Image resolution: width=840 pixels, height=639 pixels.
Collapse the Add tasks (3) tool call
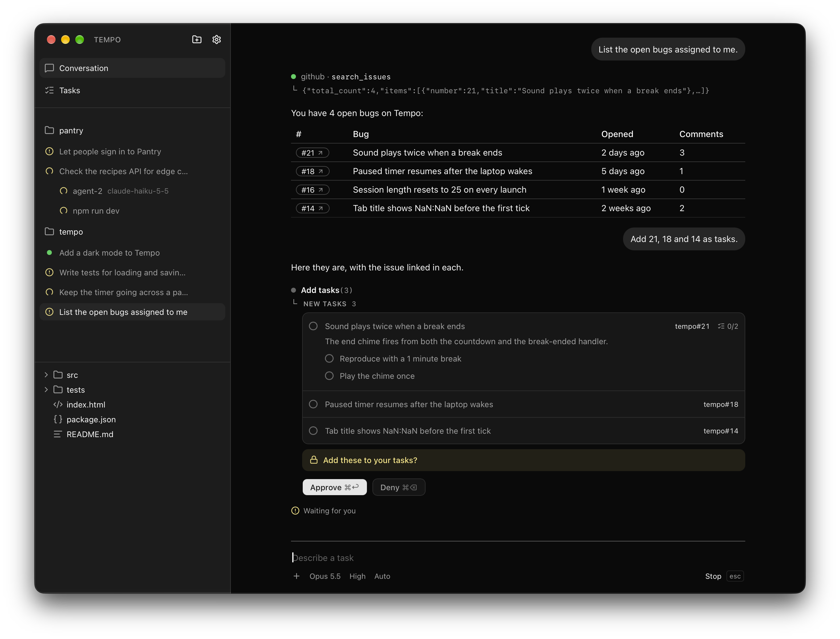pyautogui.click(x=326, y=290)
